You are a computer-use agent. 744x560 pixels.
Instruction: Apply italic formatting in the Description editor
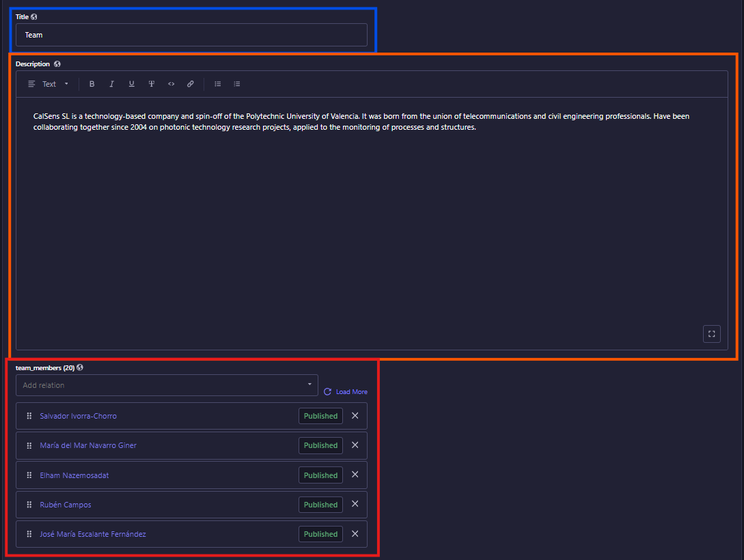(x=111, y=84)
